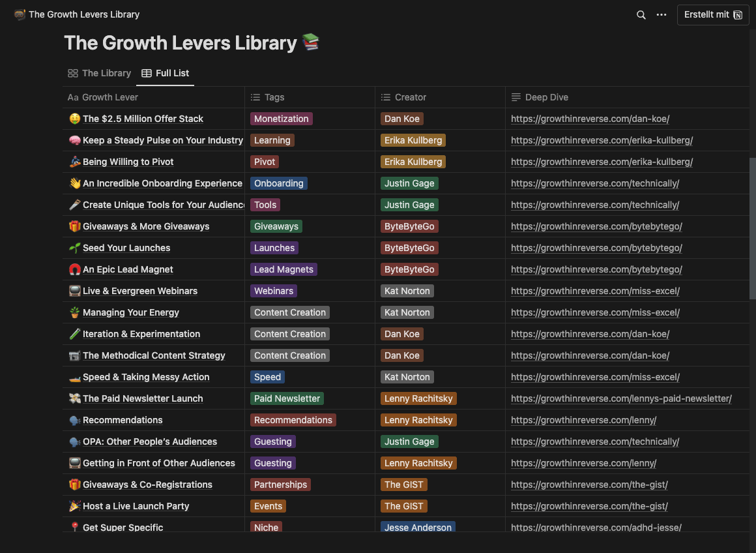The image size is (756, 553).
Task: Open the adhd-jesse deep dive link
Action: pyautogui.click(x=596, y=527)
